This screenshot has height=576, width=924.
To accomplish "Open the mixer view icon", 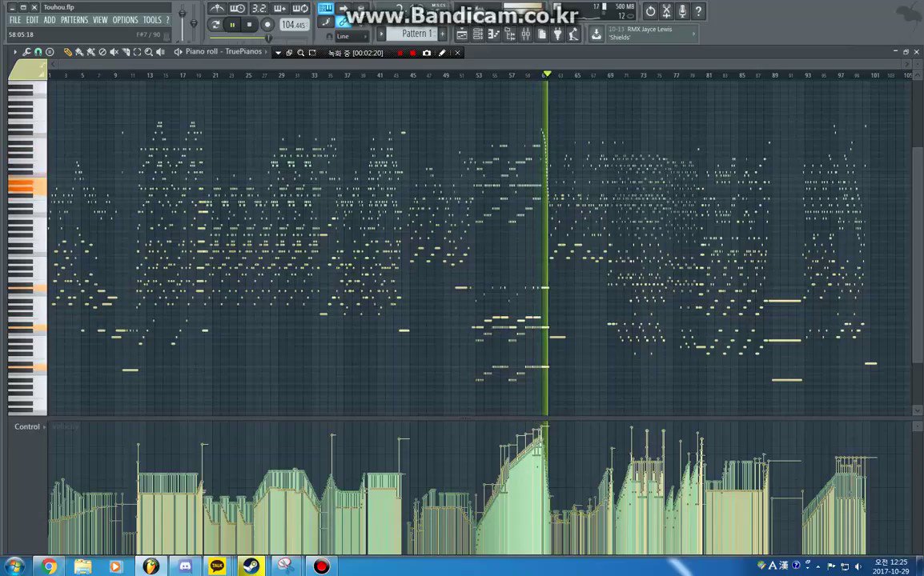I will (x=525, y=34).
